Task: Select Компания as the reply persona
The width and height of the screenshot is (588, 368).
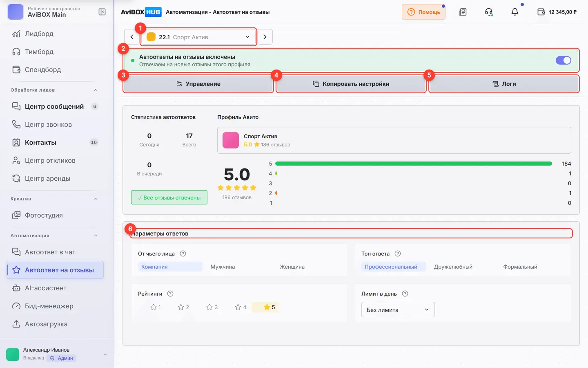Action: tap(170, 267)
